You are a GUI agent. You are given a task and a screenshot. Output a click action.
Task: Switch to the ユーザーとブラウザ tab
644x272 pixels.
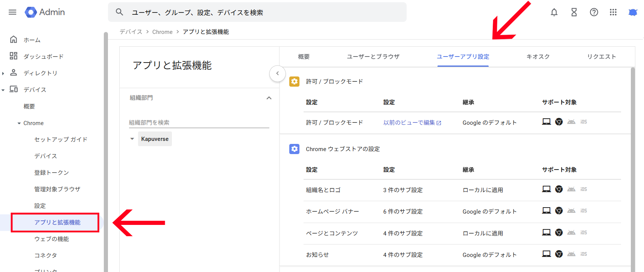point(373,57)
